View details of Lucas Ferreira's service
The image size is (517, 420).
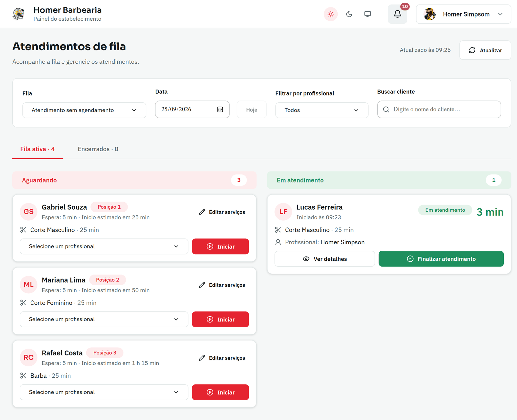[x=325, y=259]
